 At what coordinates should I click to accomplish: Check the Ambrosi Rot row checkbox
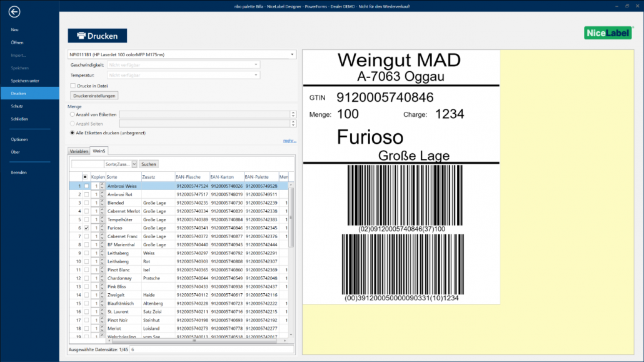point(86,194)
